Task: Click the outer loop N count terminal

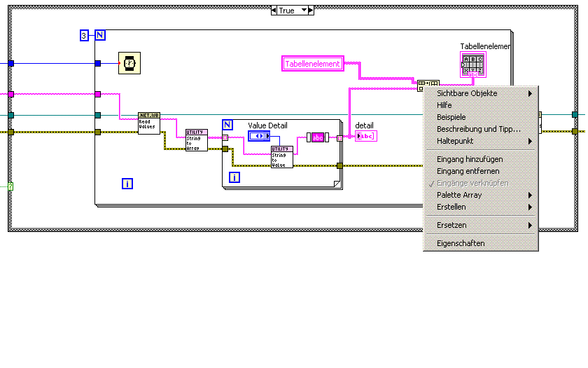Action: click(x=100, y=35)
